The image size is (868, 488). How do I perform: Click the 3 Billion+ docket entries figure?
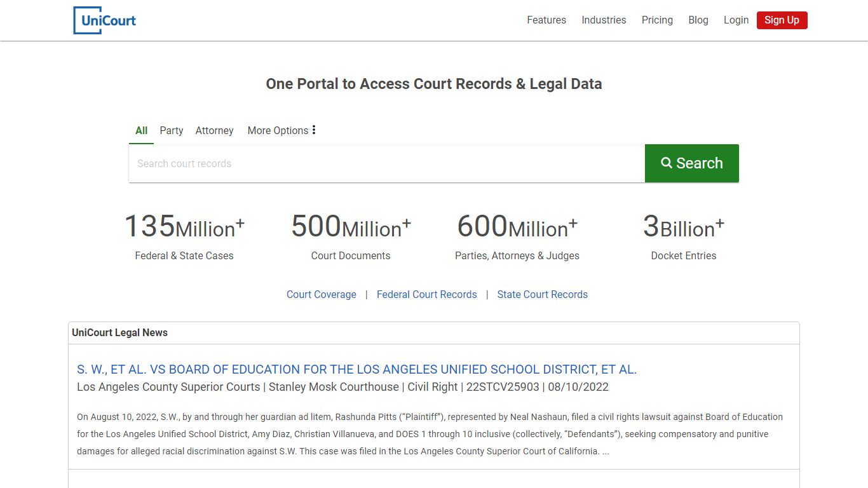pos(684,227)
